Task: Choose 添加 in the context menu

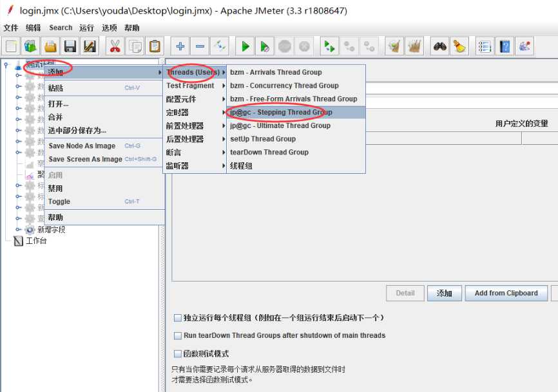Action: tap(104, 73)
